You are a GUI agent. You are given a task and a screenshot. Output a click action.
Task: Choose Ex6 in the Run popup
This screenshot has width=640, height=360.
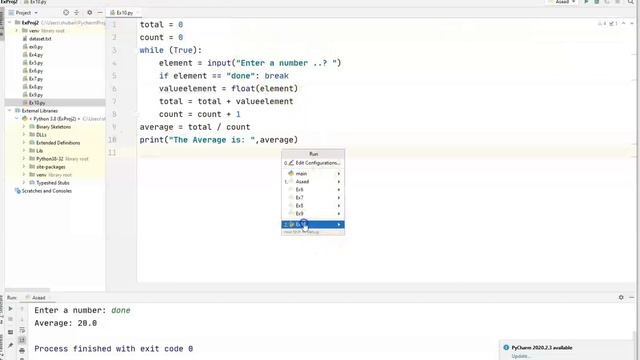coord(313,190)
